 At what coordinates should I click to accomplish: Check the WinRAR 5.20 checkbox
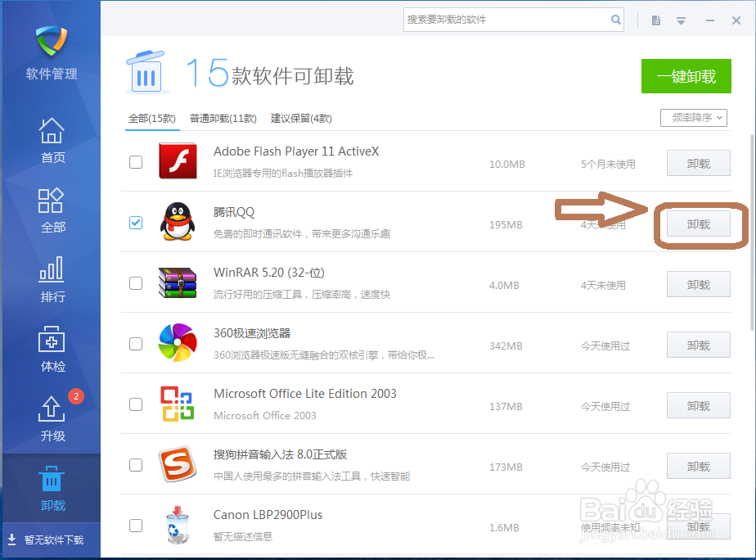pos(136,283)
